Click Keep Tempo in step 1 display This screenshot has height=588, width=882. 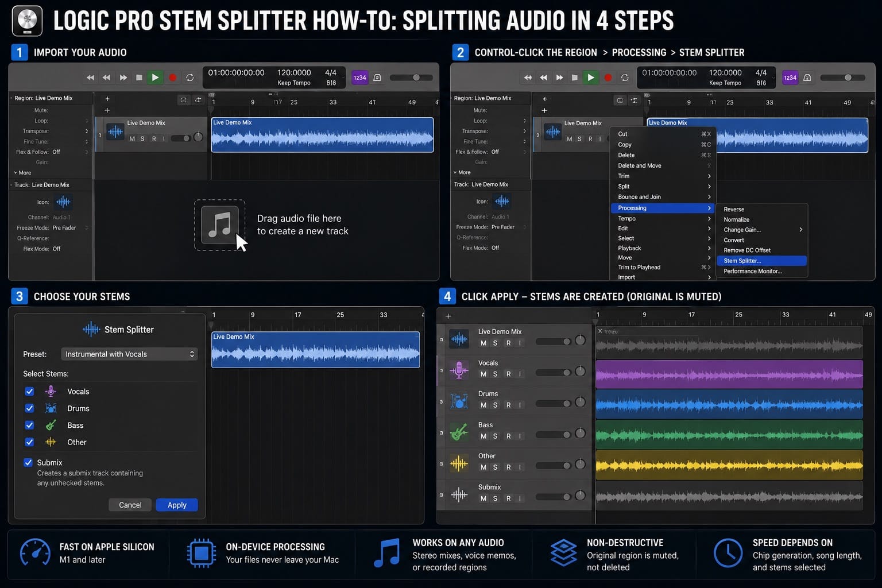(294, 83)
